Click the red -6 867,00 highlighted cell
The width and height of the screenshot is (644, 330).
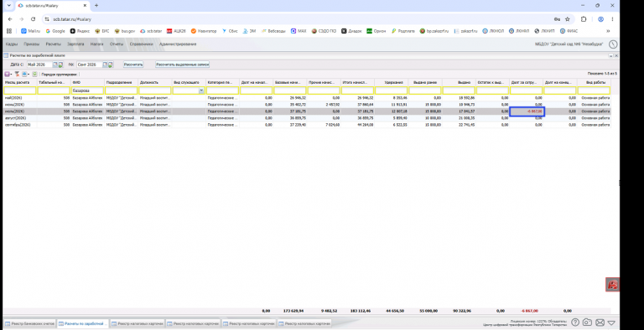[x=527, y=111]
